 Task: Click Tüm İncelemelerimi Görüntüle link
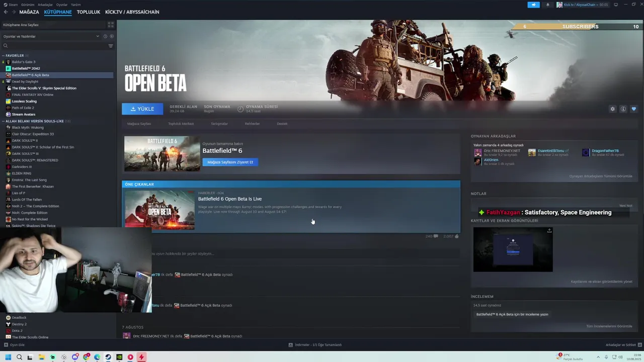tap(609, 326)
